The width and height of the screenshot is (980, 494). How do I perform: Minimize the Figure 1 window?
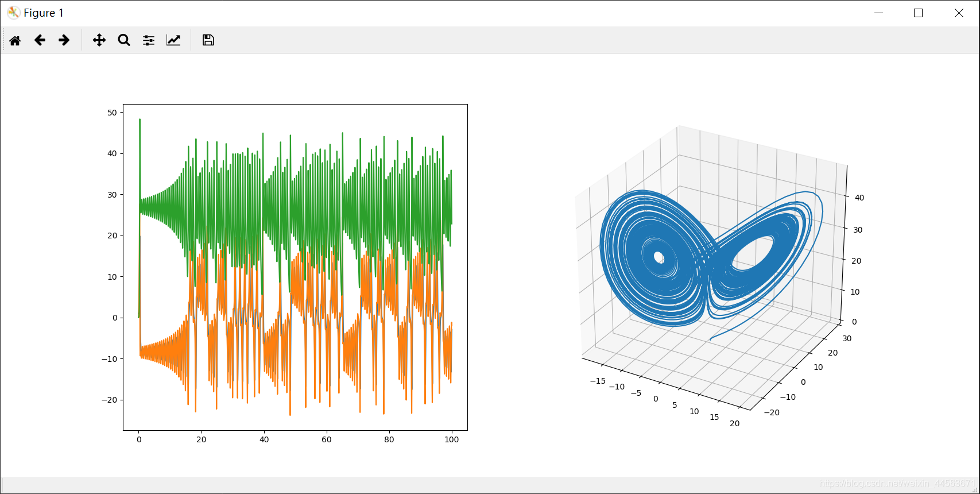(x=878, y=13)
